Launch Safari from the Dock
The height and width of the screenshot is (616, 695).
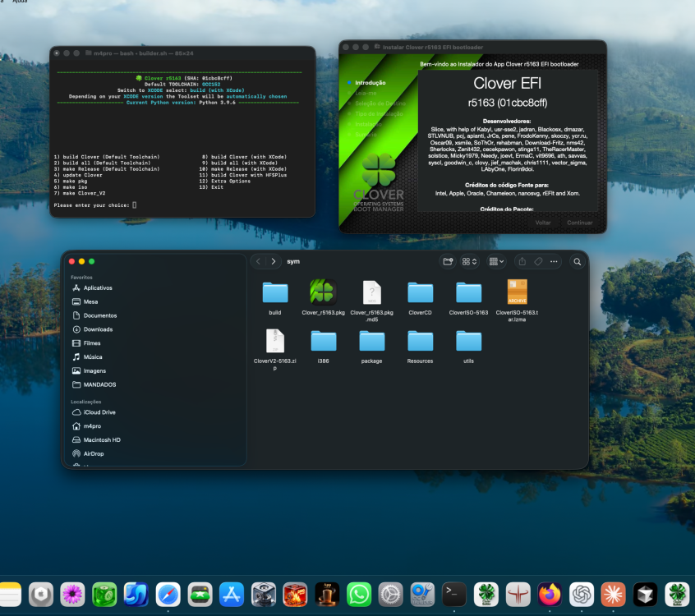[x=168, y=595]
